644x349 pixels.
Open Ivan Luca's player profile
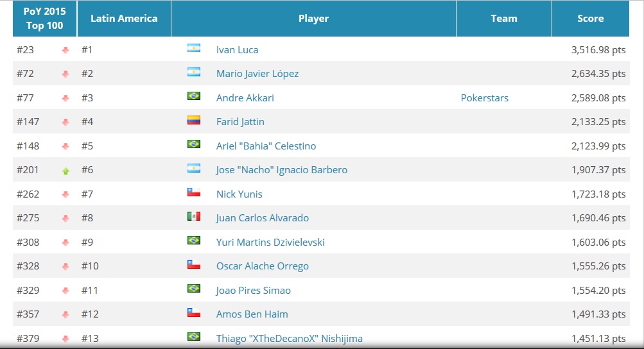point(238,49)
